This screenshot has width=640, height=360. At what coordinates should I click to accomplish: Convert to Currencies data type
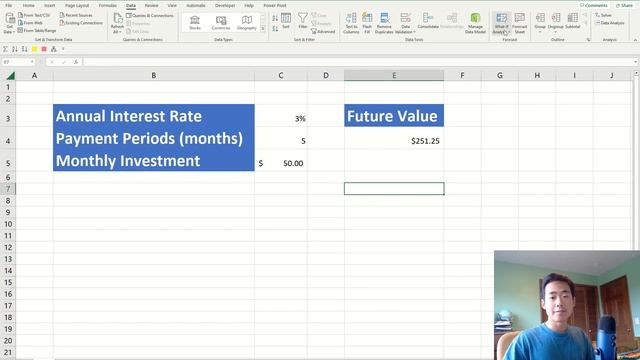click(x=221, y=22)
